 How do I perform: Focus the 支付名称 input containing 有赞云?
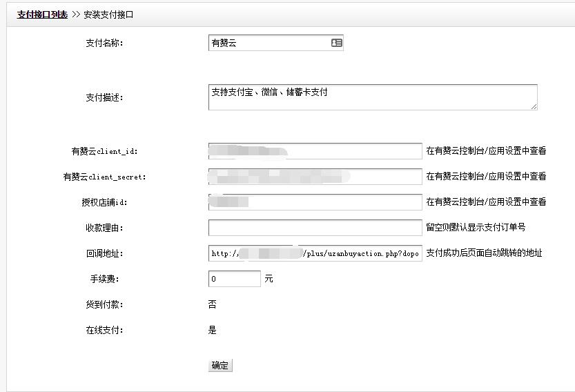pyautogui.click(x=269, y=43)
